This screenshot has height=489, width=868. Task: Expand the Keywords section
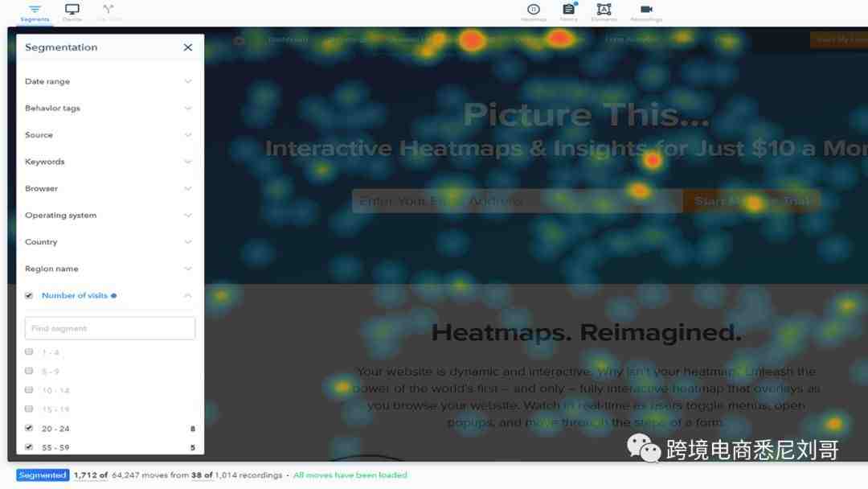[x=109, y=162]
